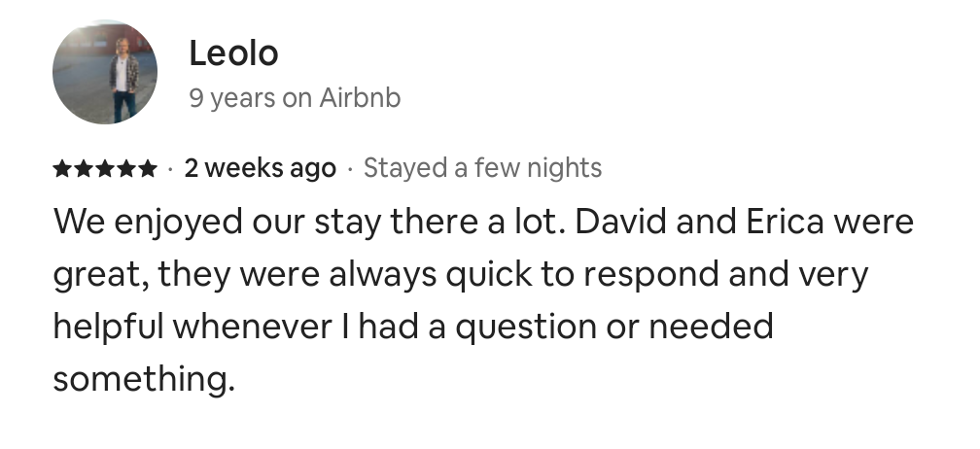
Task: Select the '9 years on Airbnb' text
Action: 295,98
